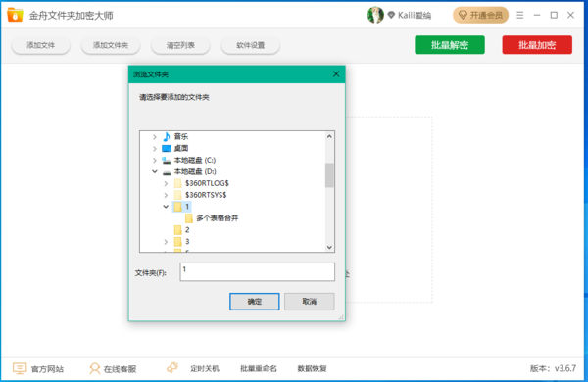
Task: Select the tree row labeled 1
Action: tap(182, 207)
